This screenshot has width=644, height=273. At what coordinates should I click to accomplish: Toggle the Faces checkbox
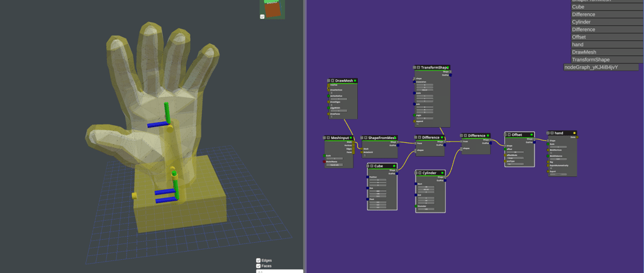point(258,266)
